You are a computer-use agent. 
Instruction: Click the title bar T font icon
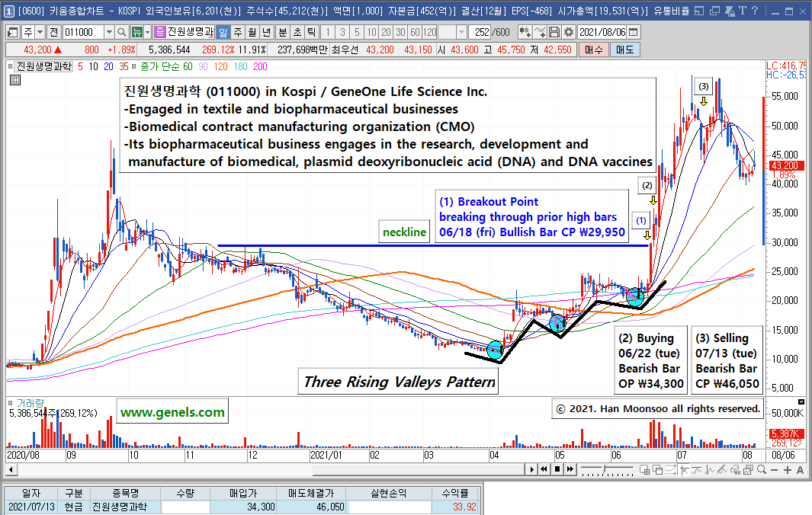[x=743, y=11]
